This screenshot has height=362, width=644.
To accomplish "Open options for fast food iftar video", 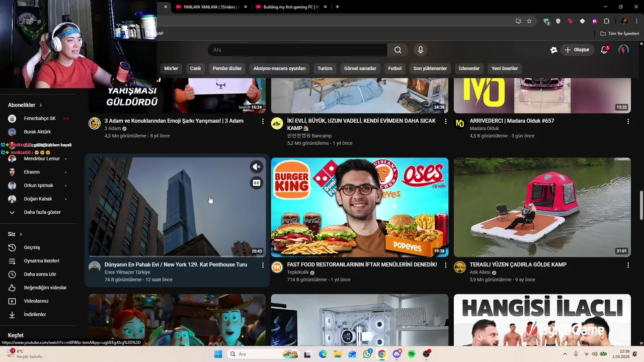I will pyautogui.click(x=445, y=265).
